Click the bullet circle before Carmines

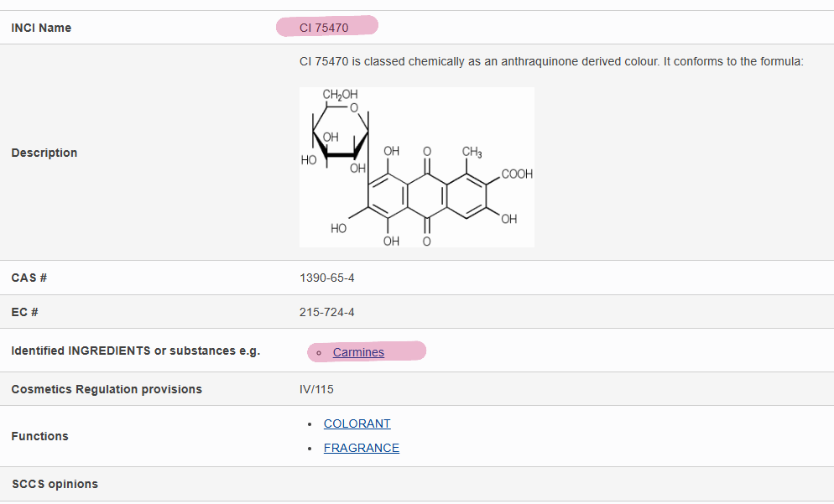(319, 352)
